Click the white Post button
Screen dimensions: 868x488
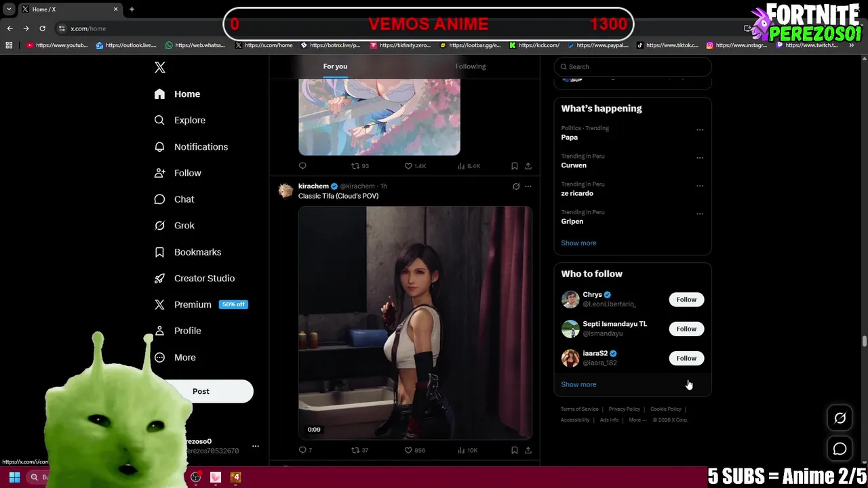(x=201, y=391)
